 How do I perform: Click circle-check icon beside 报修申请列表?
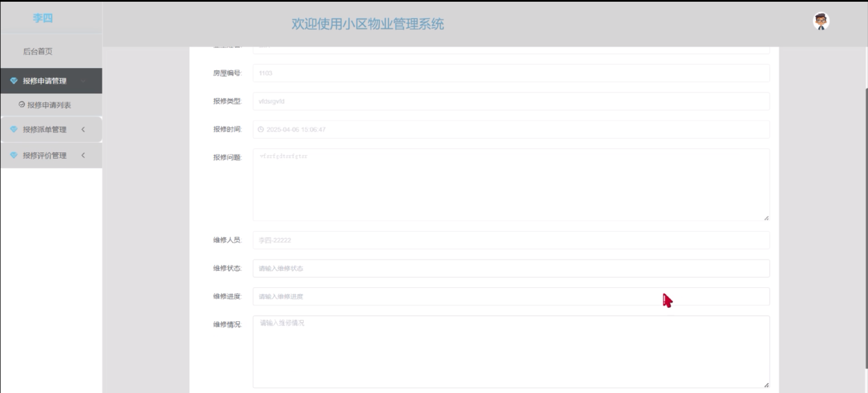[21, 104]
